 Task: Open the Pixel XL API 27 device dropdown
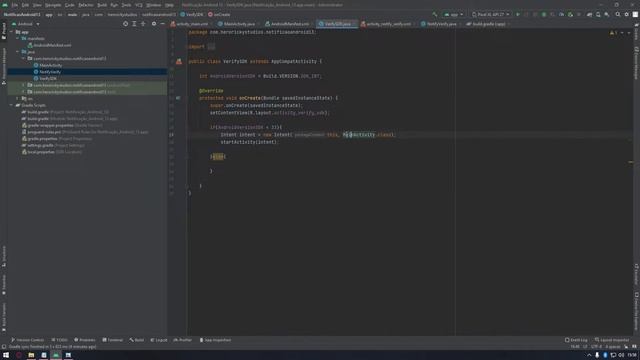490,14
